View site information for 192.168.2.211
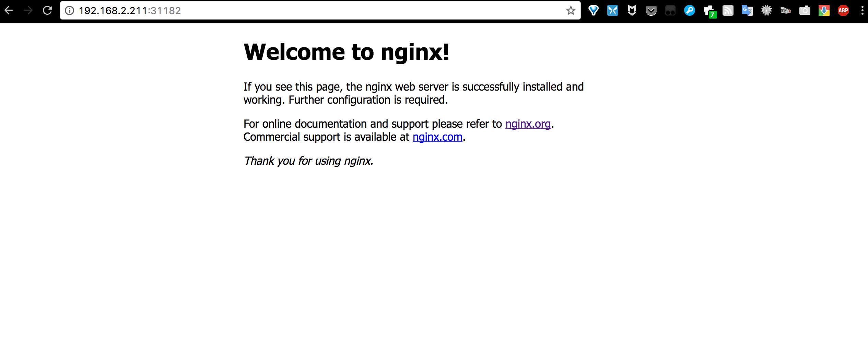The height and width of the screenshot is (348, 868). (x=70, y=11)
